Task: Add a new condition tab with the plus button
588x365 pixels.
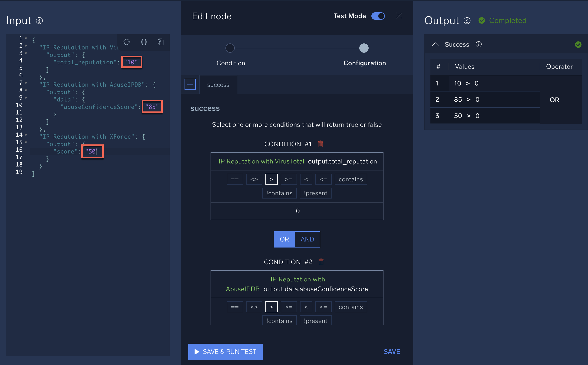Action: click(x=190, y=84)
